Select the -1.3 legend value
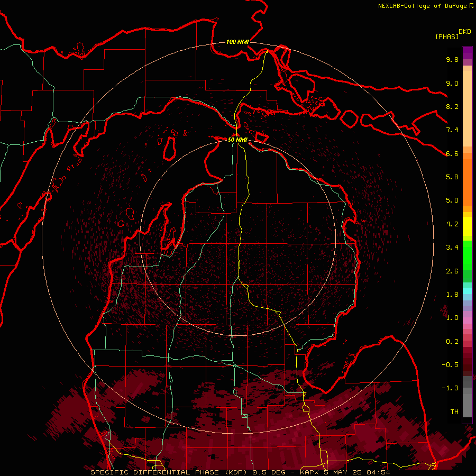 click(x=450, y=388)
